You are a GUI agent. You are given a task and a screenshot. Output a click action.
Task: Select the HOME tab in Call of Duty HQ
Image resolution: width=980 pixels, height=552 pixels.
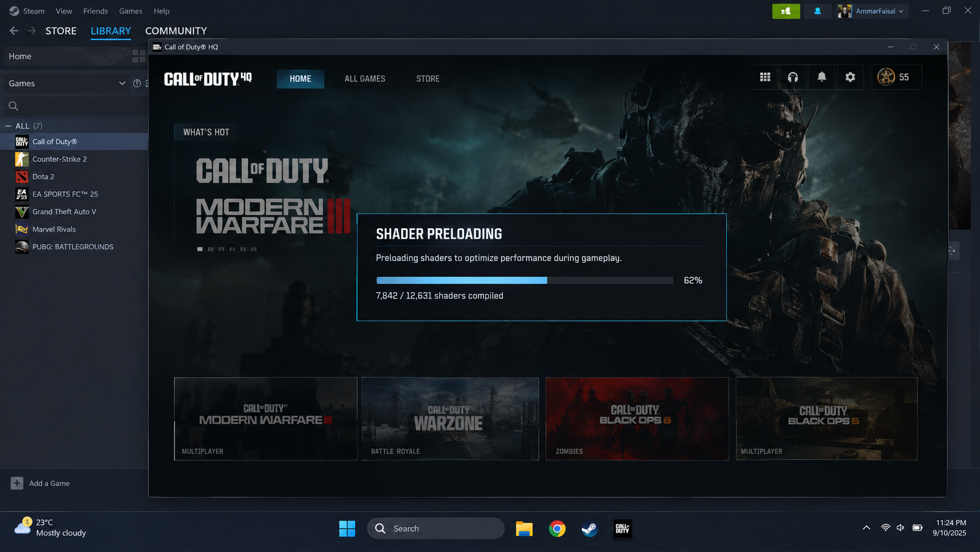[300, 79]
